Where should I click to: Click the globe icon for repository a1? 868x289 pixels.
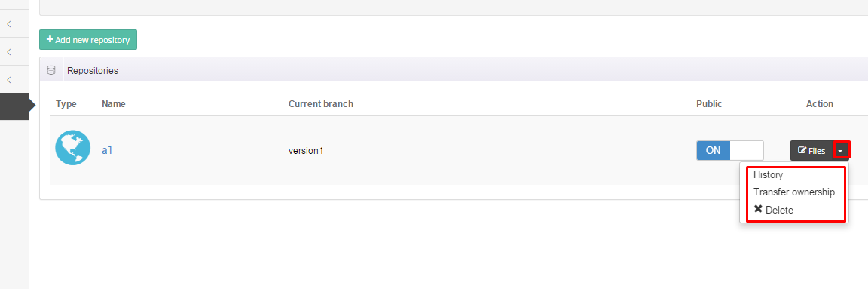click(x=72, y=148)
